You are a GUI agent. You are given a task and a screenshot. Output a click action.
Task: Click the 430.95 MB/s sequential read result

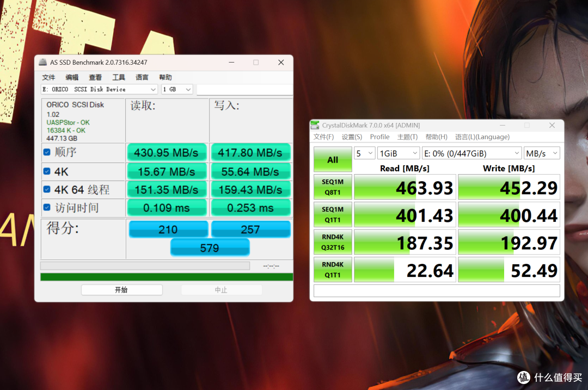pos(167,152)
